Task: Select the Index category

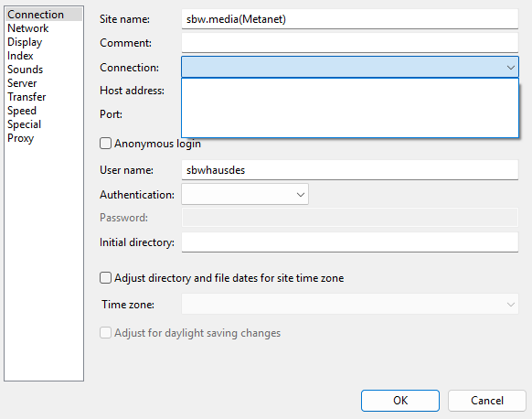Action: [x=20, y=56]
